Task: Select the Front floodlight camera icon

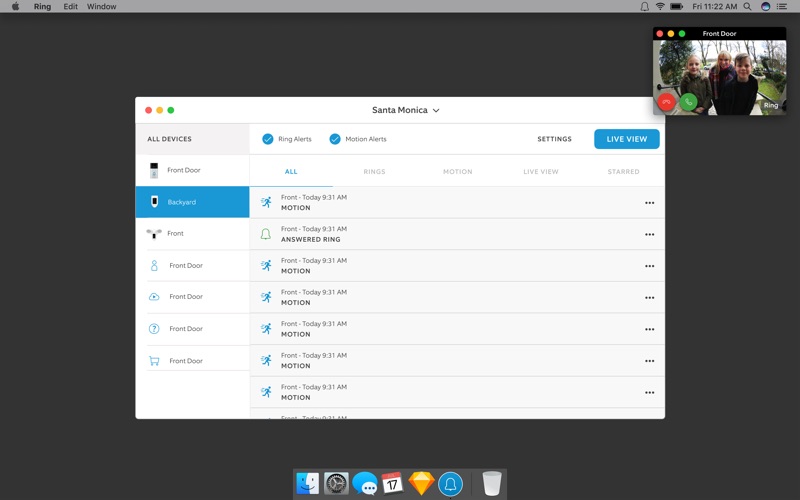Action: tap(154, 234)
